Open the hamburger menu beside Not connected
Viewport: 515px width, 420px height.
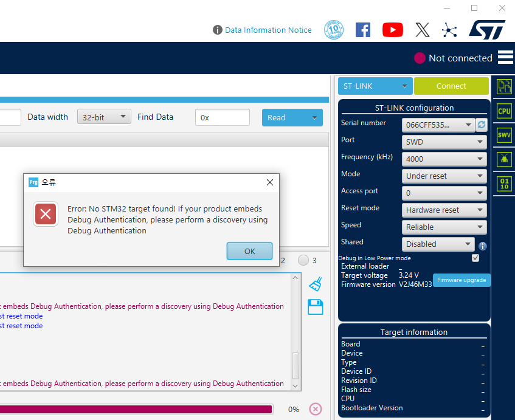tap(505, 58)
